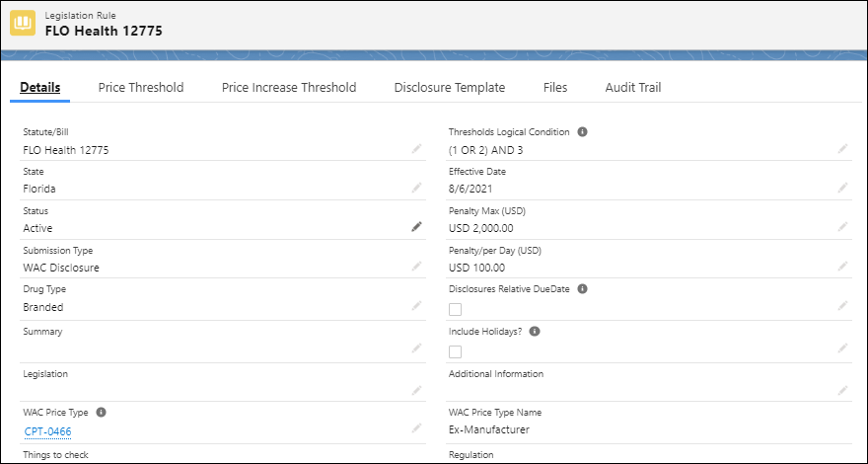Click the Summary field label
This screenshot has height=464, width=868.
click(x=42, y=332)
